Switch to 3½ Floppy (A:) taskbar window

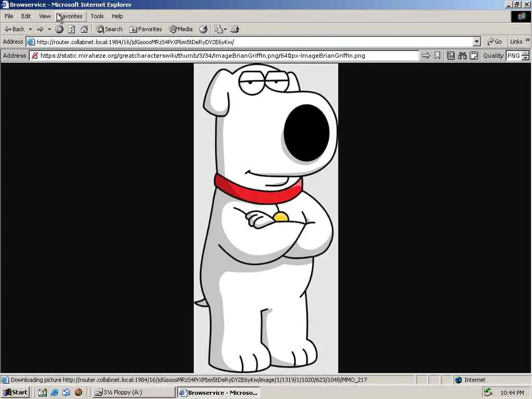(x=134, y=392)
